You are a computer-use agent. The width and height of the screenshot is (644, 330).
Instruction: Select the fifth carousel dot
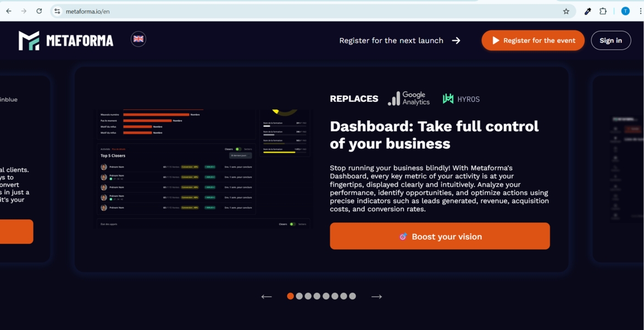point(326,296)
